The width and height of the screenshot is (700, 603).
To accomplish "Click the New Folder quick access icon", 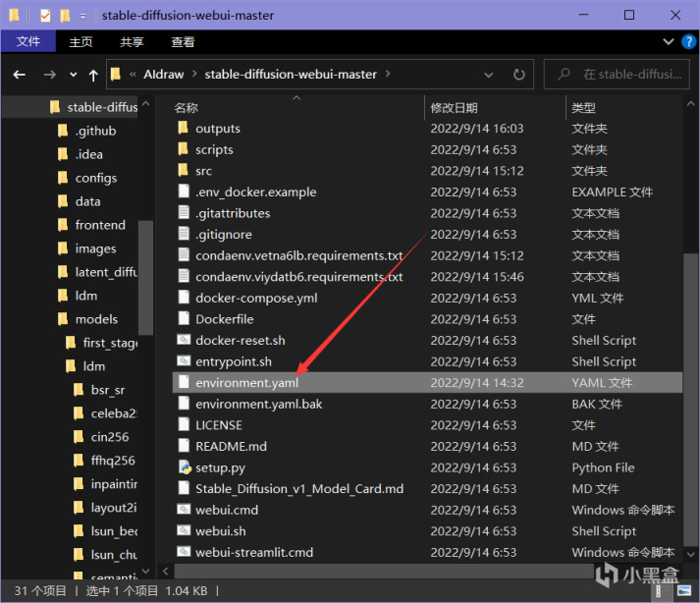I will pos(65,16).
